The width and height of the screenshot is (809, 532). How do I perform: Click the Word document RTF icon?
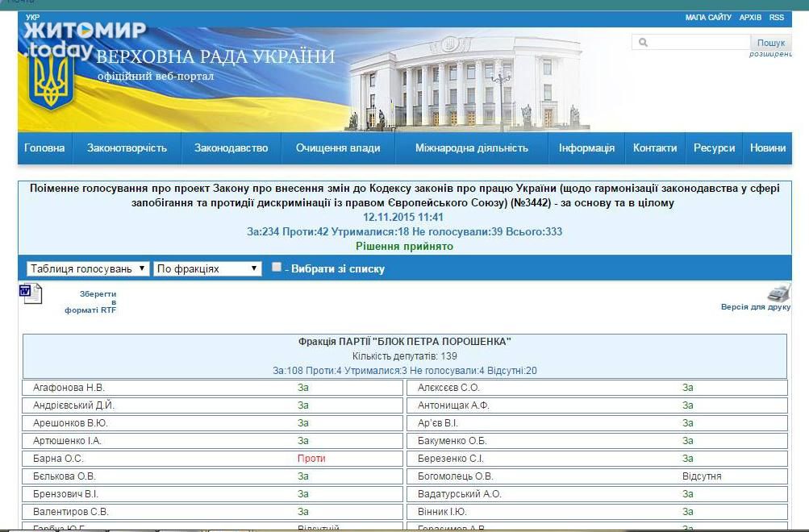30,293
